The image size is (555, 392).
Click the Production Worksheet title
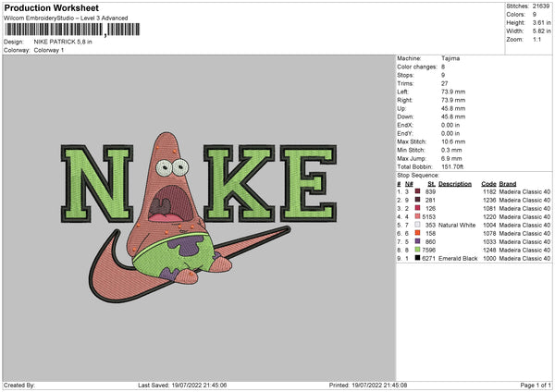point(51,7)
